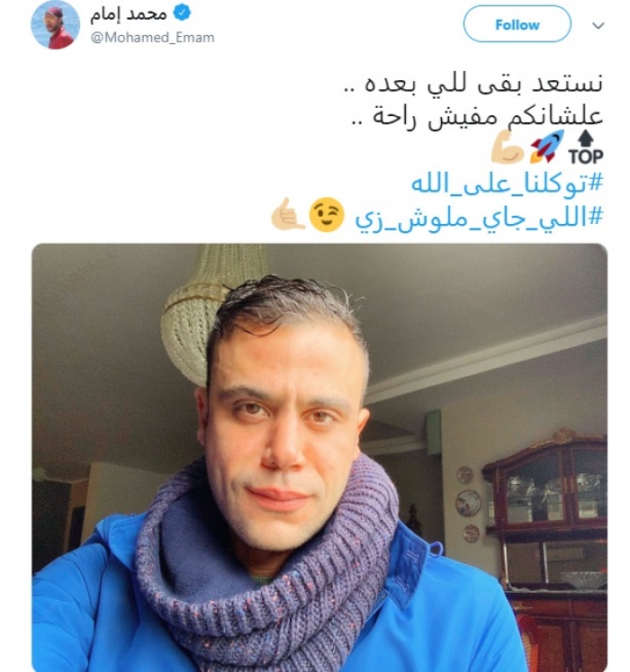Click the tweet line علشانكم مفيش راحة
Viewport: 630px width, 672px height.
tap(477, 116)
